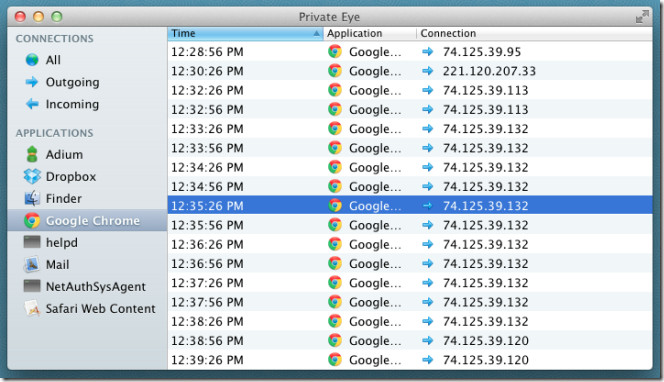Click the helpd process icon

(32, 242)
